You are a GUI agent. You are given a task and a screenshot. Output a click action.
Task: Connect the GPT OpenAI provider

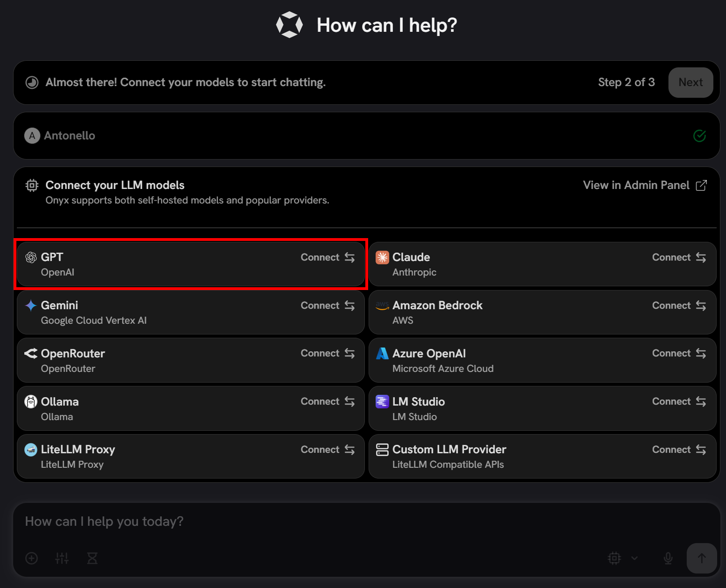click(x=327, y=257)
